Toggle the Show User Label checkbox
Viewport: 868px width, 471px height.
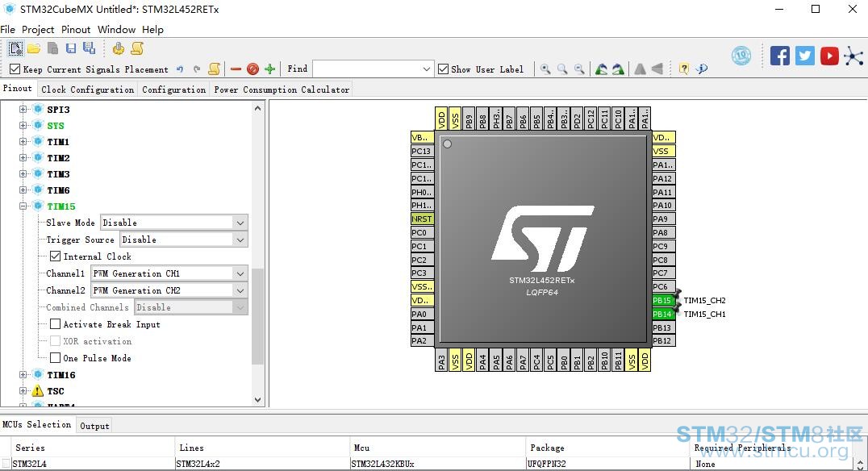443,69
